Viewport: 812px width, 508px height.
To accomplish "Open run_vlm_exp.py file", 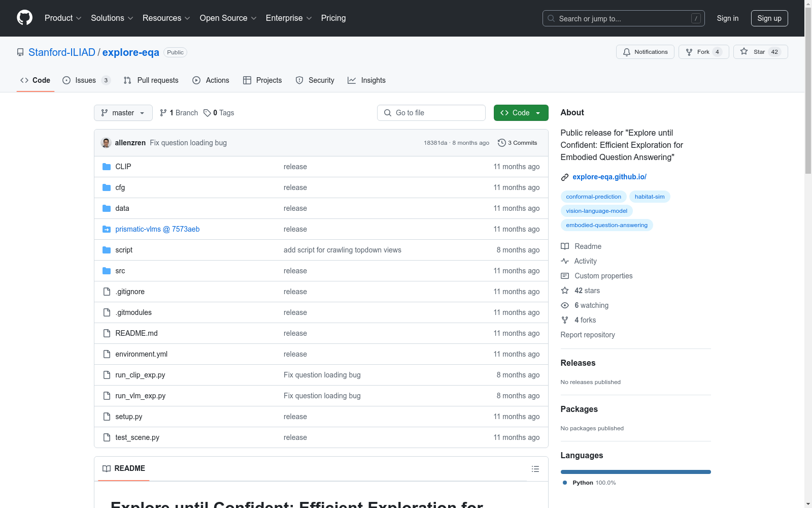I will [141, 396].
